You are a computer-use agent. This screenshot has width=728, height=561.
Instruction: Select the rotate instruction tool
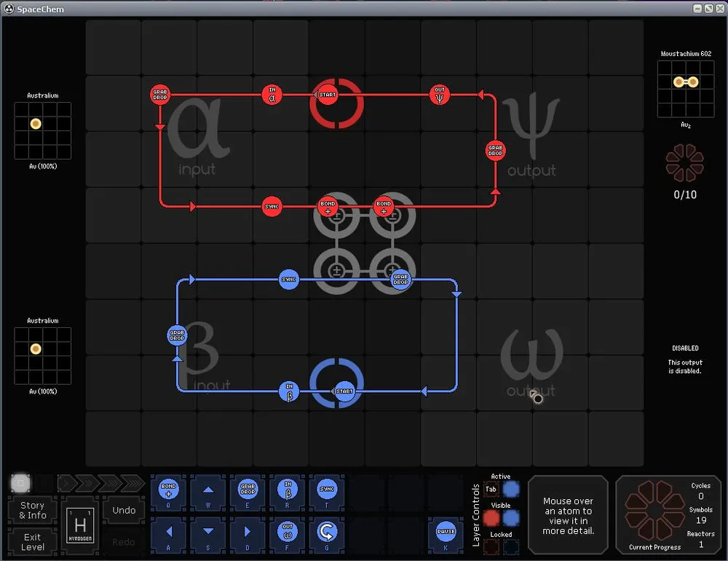point(328,530)
